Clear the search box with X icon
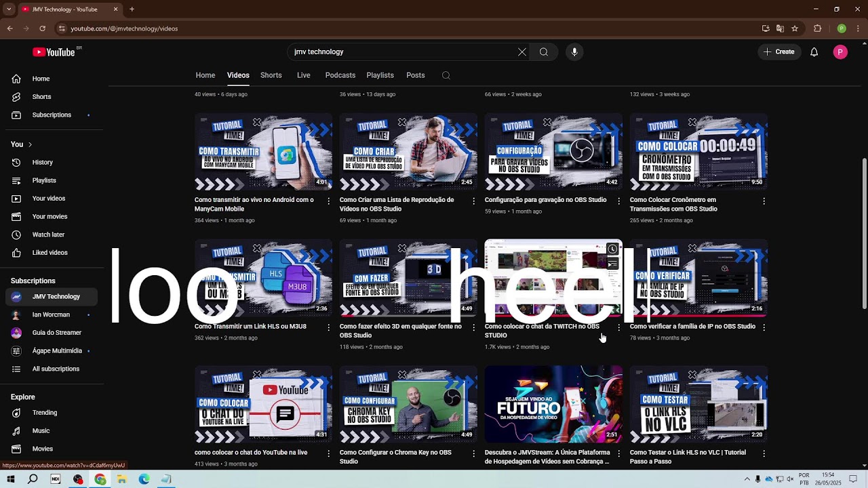 click(x=522, y=52)
